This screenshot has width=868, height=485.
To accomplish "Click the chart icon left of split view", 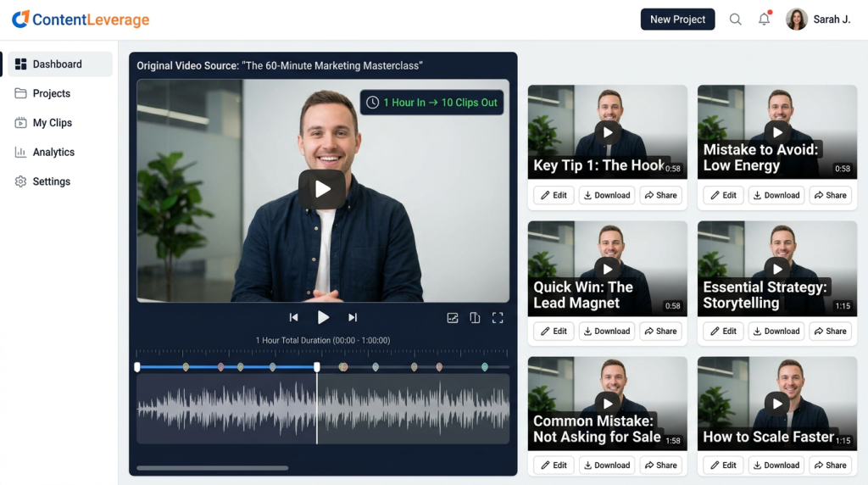I will 453,318.
